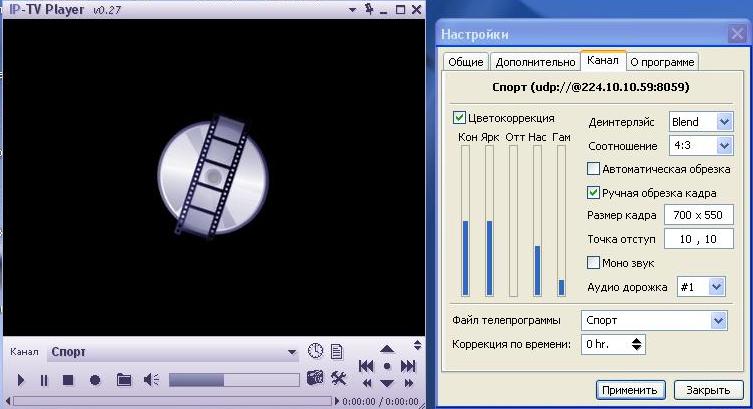Image resolution: width=753 pixels, height=409 pixels.
Task: Stop playback with the square button
Action: tap(68, 380)
